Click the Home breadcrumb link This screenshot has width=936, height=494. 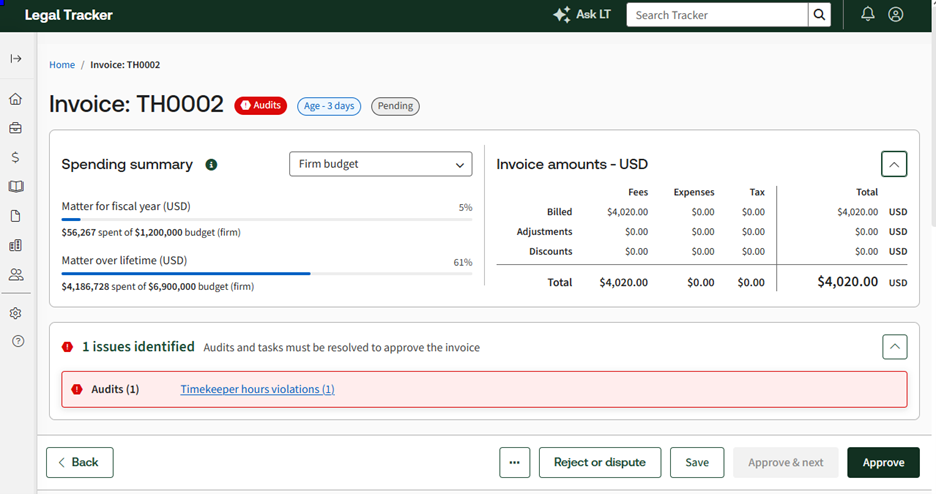pyautogui.click(x=62, y=64)
